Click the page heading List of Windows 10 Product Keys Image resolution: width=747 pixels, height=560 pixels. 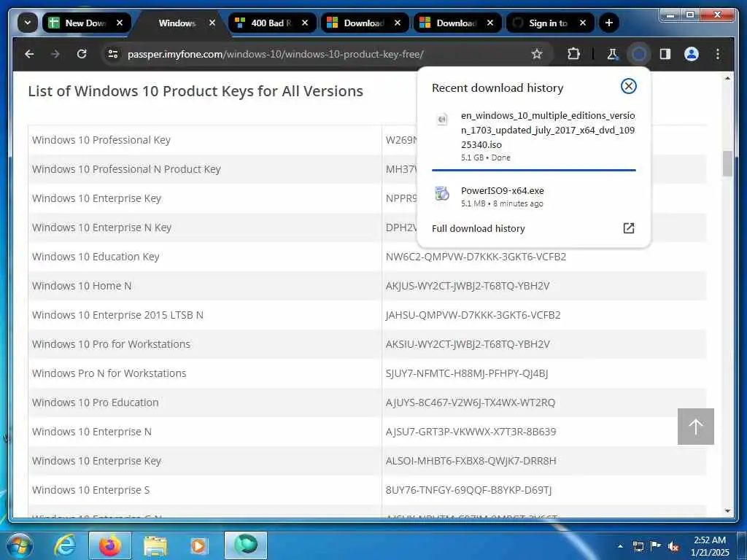tap(196, 91)
